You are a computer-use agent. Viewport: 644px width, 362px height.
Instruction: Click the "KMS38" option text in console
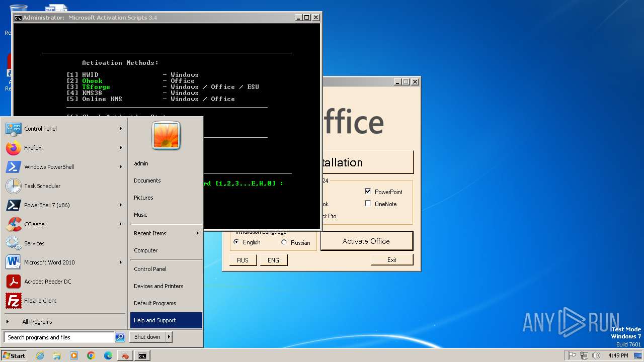pos(92,93)
